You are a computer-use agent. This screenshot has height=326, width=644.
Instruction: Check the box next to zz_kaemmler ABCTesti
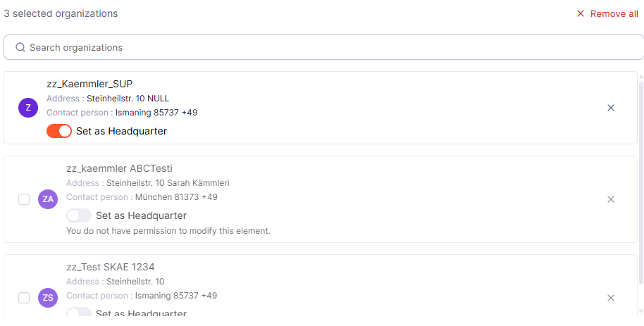click(24, 199)
